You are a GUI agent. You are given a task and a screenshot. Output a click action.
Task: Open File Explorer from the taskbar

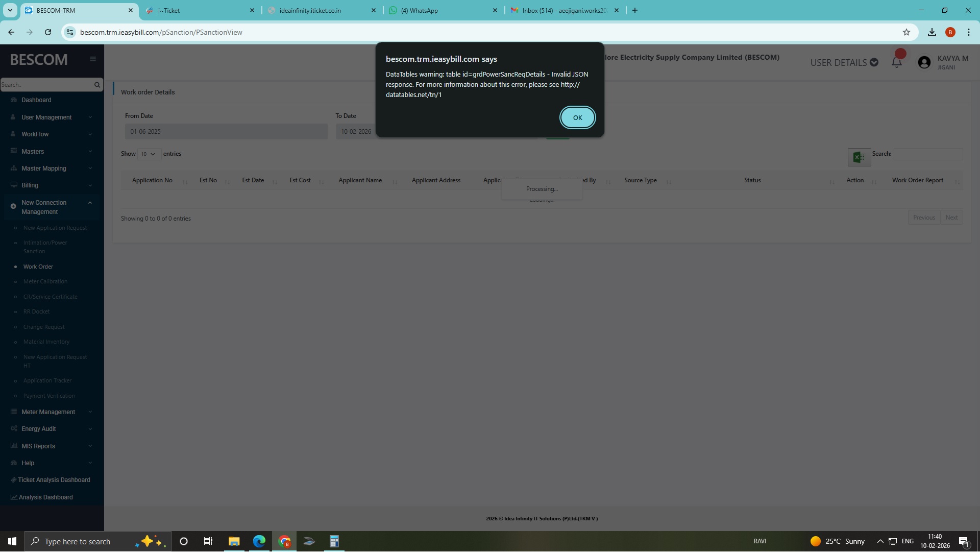(234, 542)
